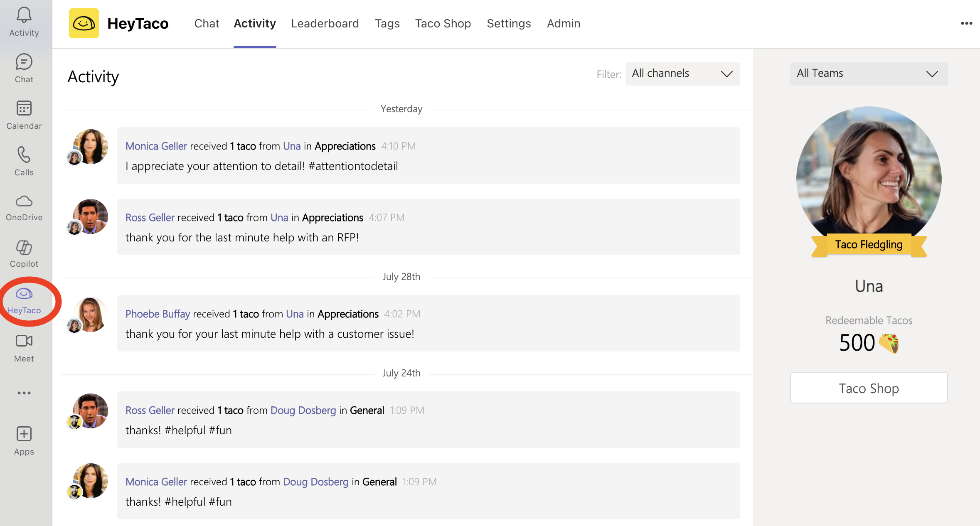Click the HeyTaco title text in header
980x526 pixels.
(138, 23)
